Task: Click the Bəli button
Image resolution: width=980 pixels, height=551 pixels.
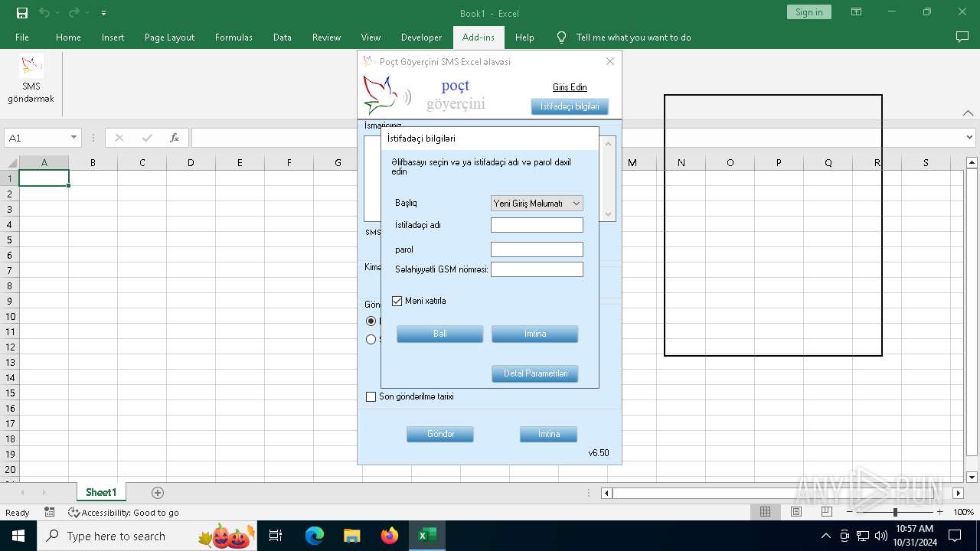Action: point(440,334)
